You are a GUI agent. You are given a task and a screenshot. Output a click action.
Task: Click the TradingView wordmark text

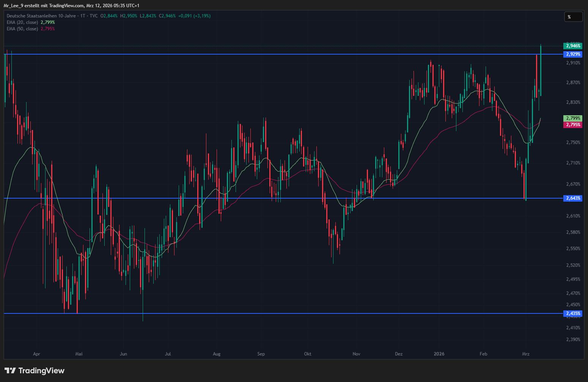41,371
